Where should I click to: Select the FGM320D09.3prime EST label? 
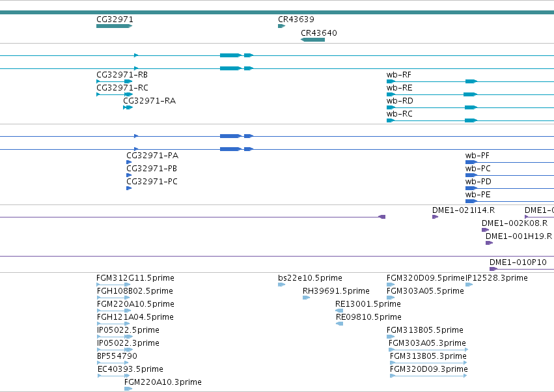(x=429, y=369)
